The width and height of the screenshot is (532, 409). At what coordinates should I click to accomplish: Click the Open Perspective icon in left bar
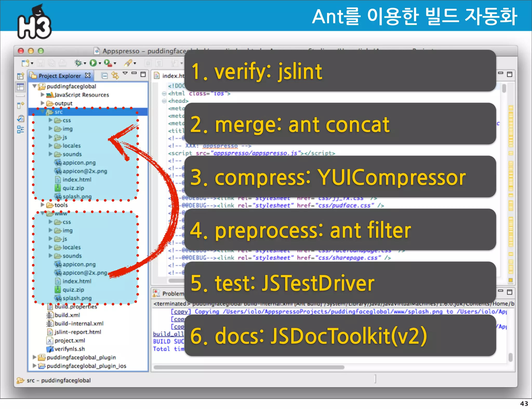point(21,76)
